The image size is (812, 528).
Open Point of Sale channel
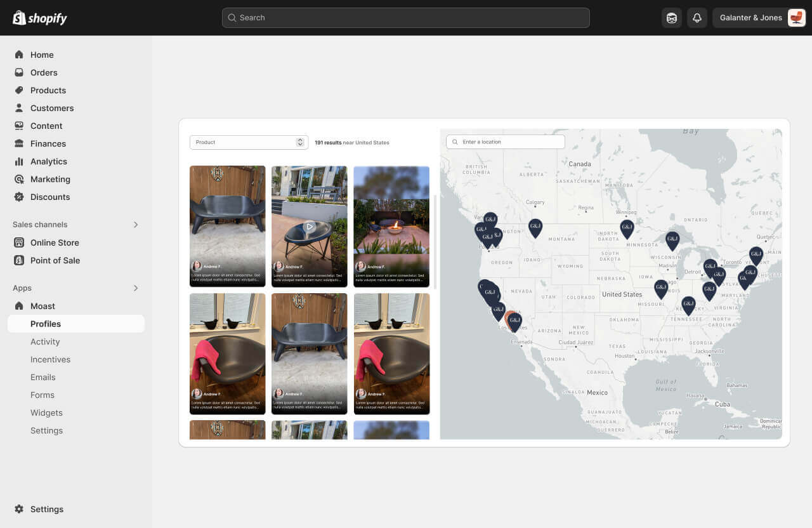pyautogui.click(x=55, y=260)
